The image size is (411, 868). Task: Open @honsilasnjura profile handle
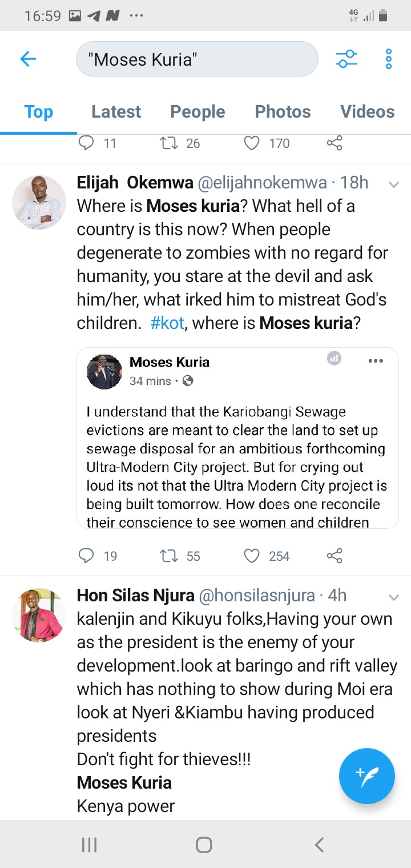tap(256, 596)
